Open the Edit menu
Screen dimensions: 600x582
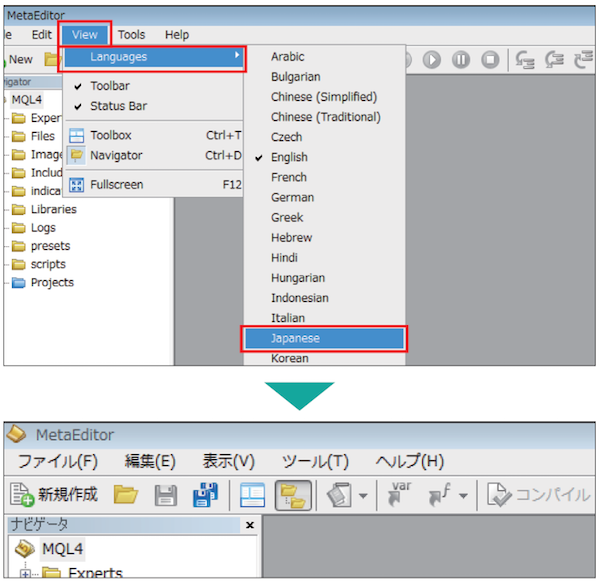(x=41, y=35)
